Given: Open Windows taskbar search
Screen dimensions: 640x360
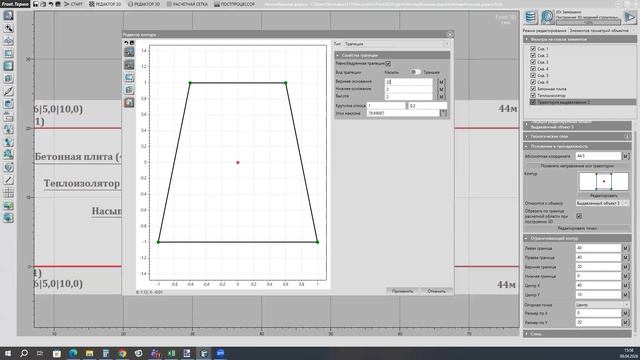Looking at the screenshot, I should click(24, 353).
